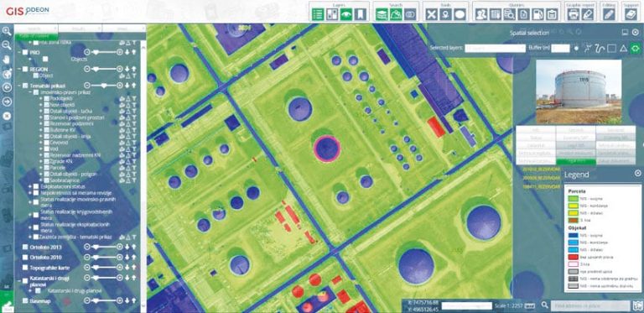Click the clear X icon in Tools group
Viewport: 644px width, 313px height.
click(x=431, y=14)
